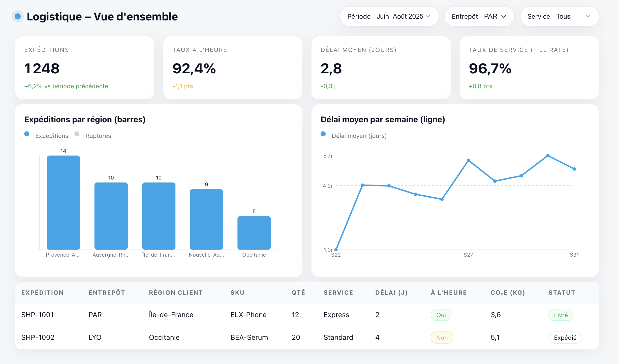This screenshot has height=364, width=619.
Task: Click the highest peak point on line chart
Action: tap(548, 156)
